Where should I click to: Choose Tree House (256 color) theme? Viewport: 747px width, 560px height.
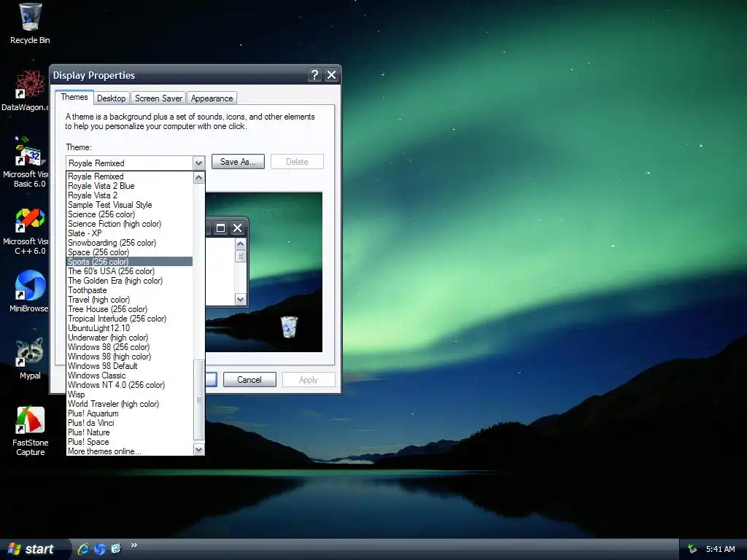point(130,309)
